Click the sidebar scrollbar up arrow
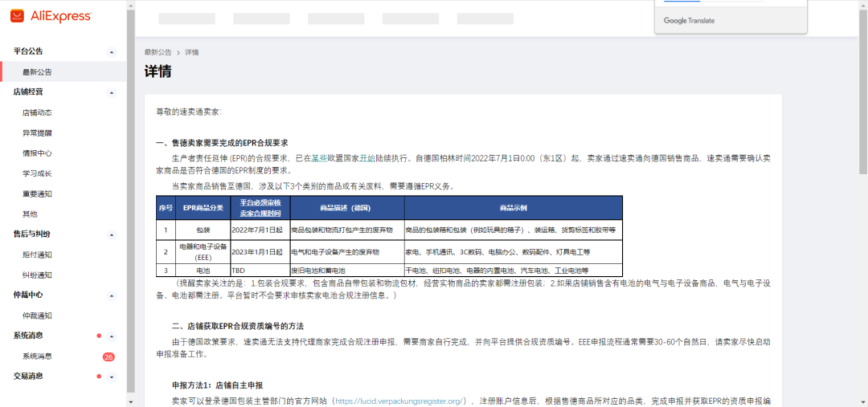Viewport: 868px width, 407px height. click(131, 5)
